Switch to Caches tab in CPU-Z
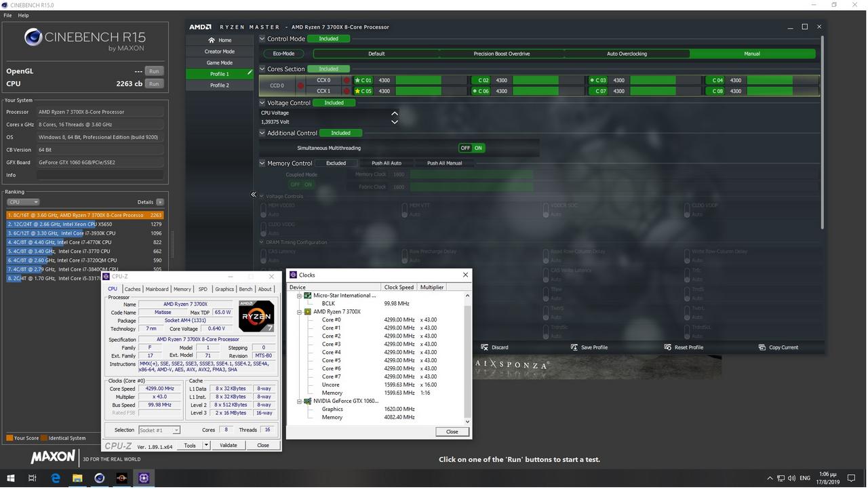The image size is (868, 489). (133, 289)
